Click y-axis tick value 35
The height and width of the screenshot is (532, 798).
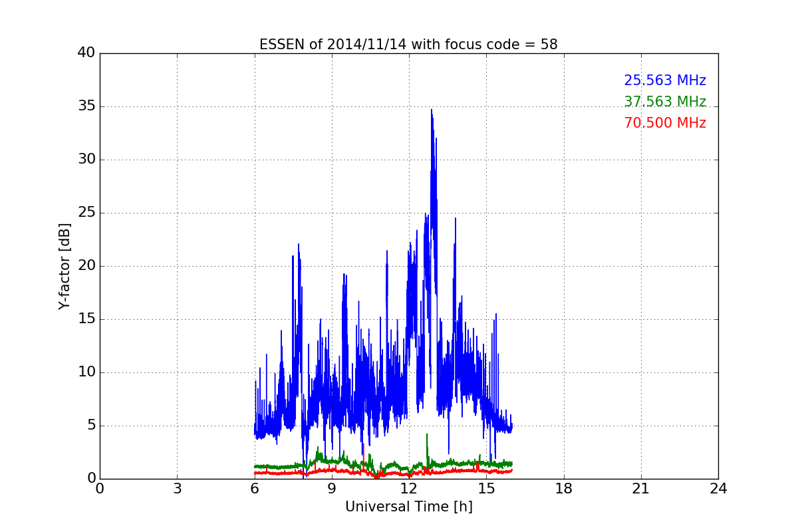click(86, 106)
